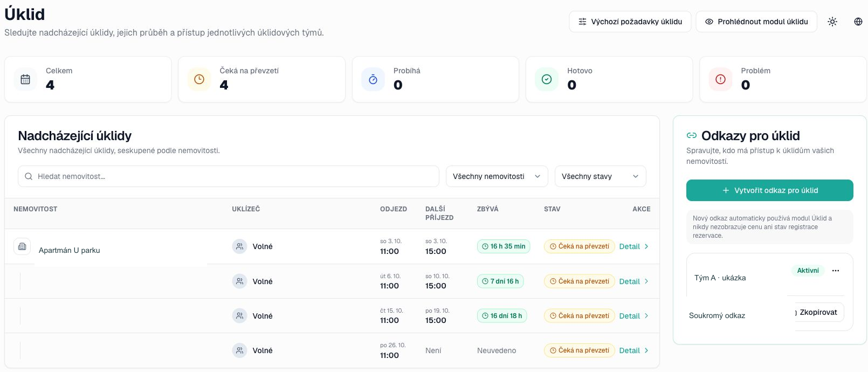
Task: Click the magnifier icon in the search box
Action: 29,176
